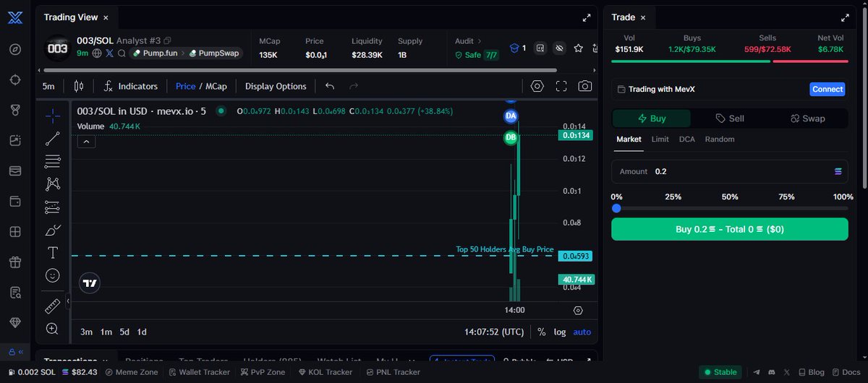Select the text annotation tool
Screen dimensions: 868x383
coord(52,252)
